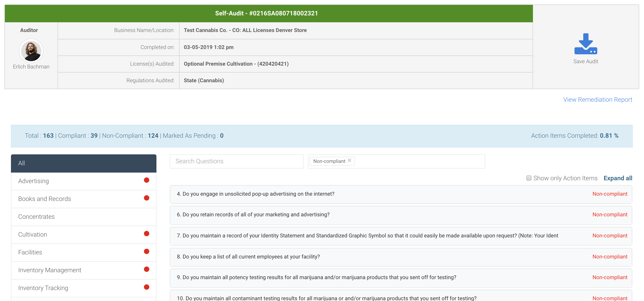Click the Erlich Bachman name label

[x=31, y=67]
